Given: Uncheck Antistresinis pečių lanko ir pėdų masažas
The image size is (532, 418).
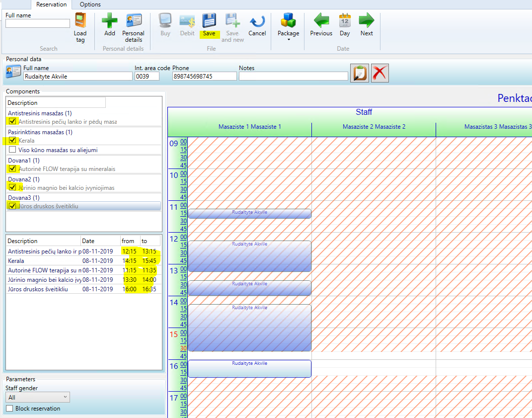Looking at the screenshot, I should coord(12,121).
